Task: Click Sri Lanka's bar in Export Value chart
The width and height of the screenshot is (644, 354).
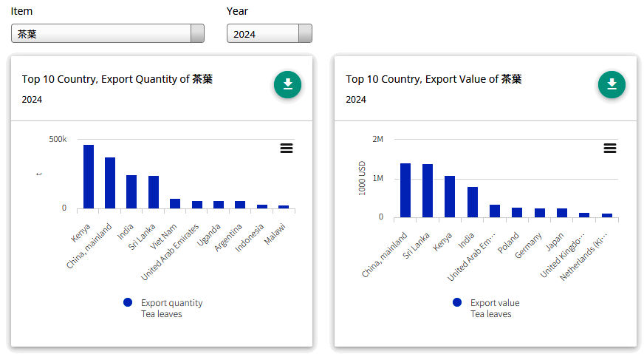Action: coord(428,191)
